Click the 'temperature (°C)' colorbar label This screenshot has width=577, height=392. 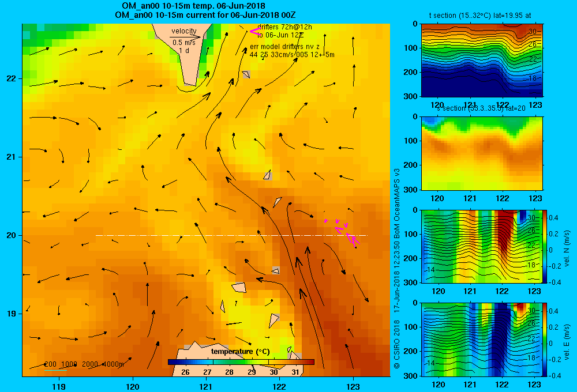[x=240, y=352]
